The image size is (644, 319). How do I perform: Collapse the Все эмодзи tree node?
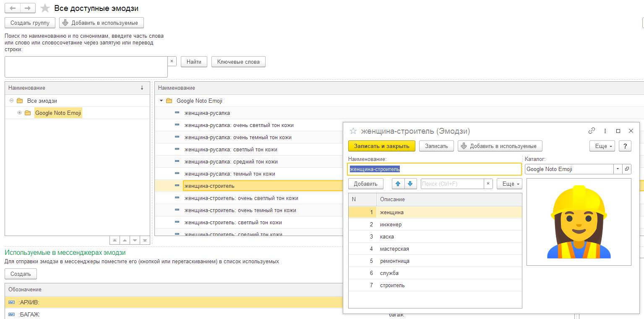click(11, 101)
